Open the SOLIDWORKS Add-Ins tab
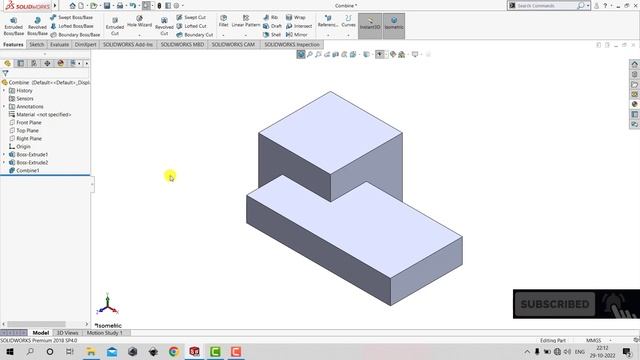Image resolution: width=640 pixels, height=360 pixels. click(128, 44)
